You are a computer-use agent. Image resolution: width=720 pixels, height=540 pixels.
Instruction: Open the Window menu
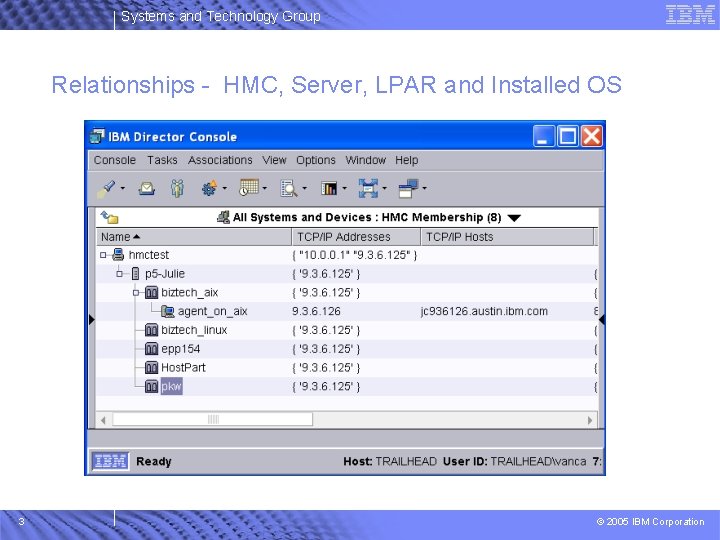coord(366,160)
